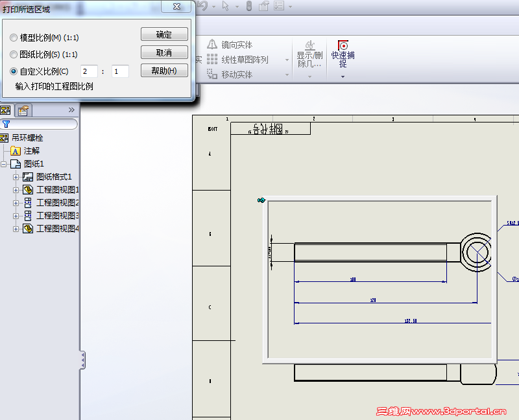The height and width of the screenshot is (420, 519).
Task: Expand the 工程图视图2 node
Action: tap(16, 203)
